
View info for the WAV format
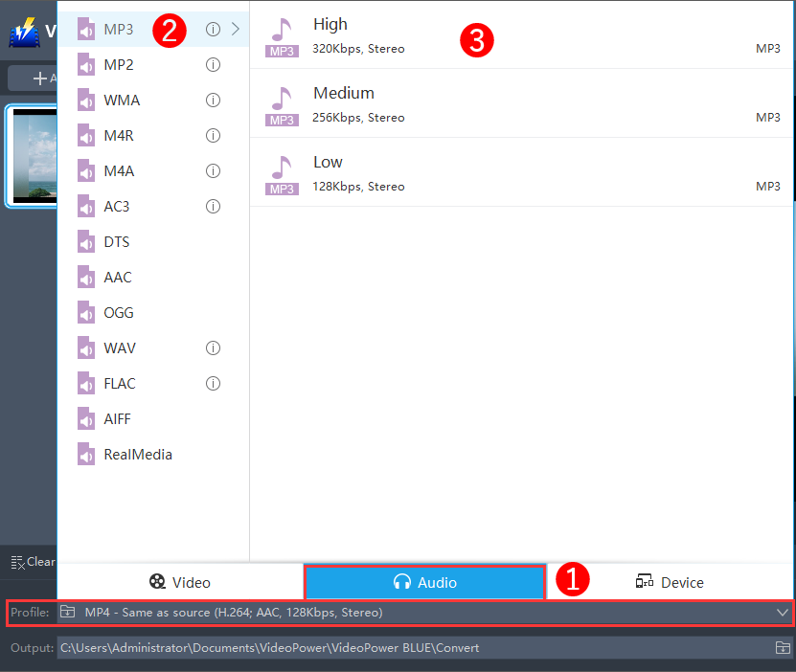pyautogui.click(x=213, y=347)
